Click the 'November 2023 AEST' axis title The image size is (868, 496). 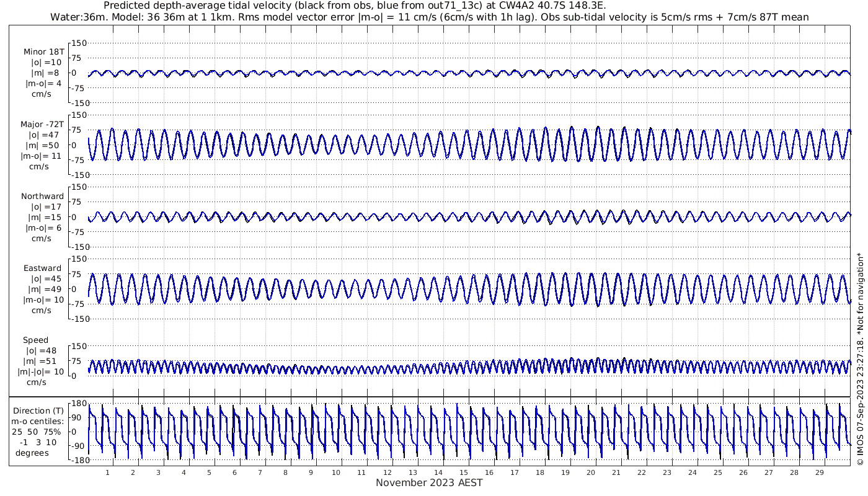click(429, 482)
